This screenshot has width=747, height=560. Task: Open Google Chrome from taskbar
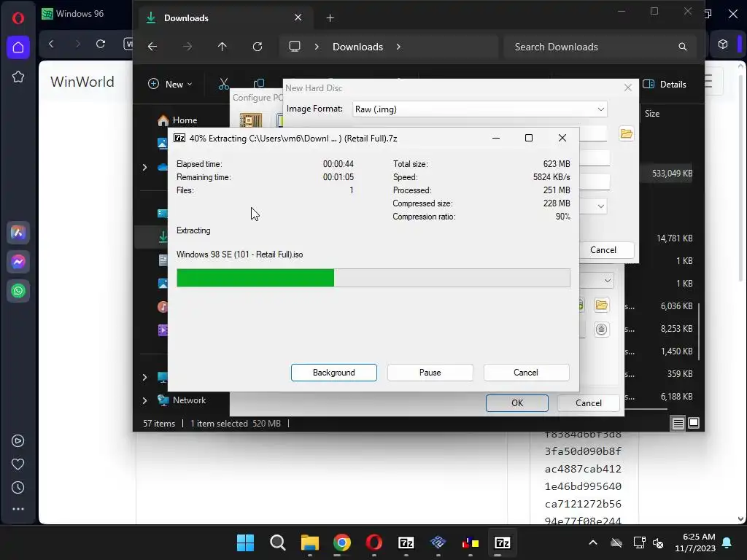coord(341,542)
